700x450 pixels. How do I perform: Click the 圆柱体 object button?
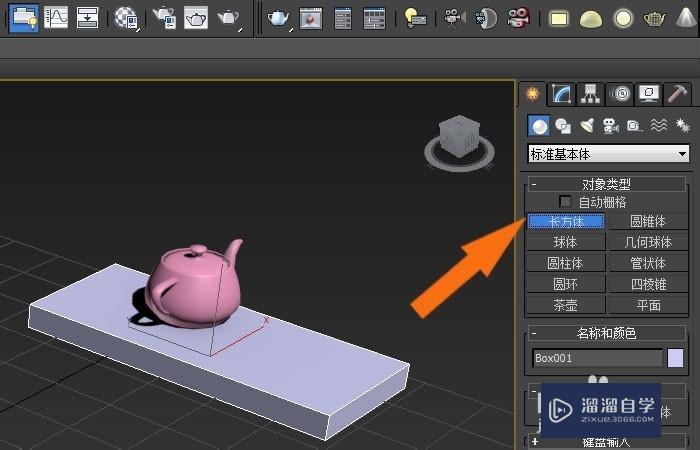click(566, 263)
